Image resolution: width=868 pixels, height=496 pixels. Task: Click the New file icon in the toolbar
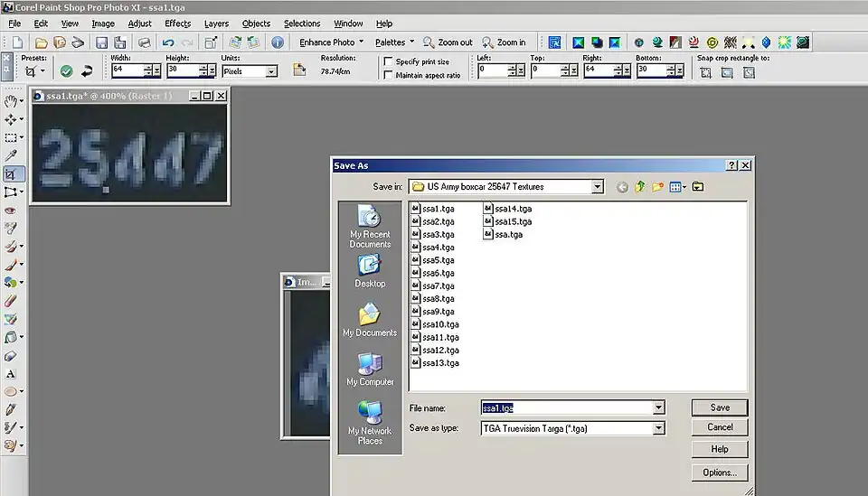[16, 42]
